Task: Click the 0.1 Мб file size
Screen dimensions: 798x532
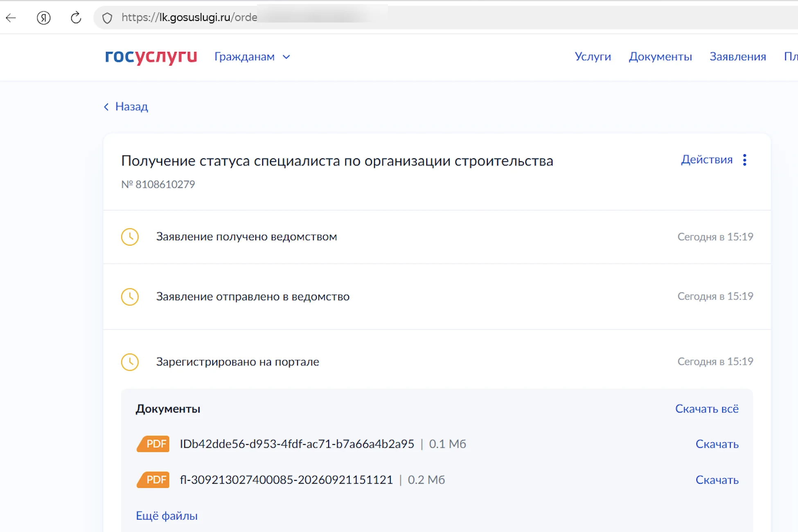Action: pos(447,444)
